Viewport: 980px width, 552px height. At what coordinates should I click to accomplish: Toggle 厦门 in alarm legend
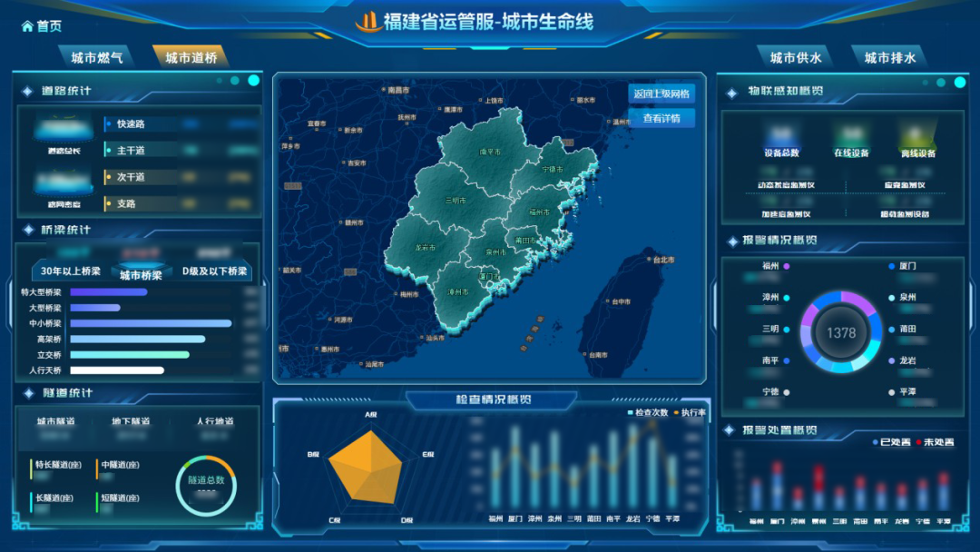[x=903, y=266]
